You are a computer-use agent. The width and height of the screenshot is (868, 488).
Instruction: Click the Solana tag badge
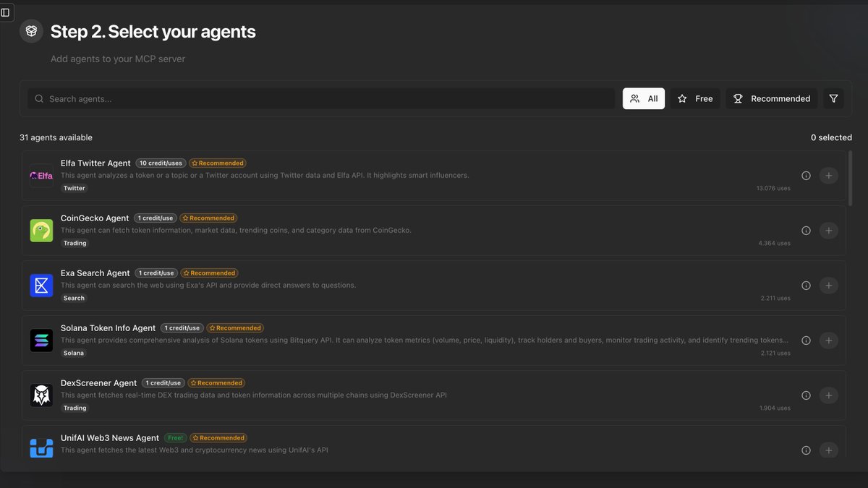click(x=74, y=353)
